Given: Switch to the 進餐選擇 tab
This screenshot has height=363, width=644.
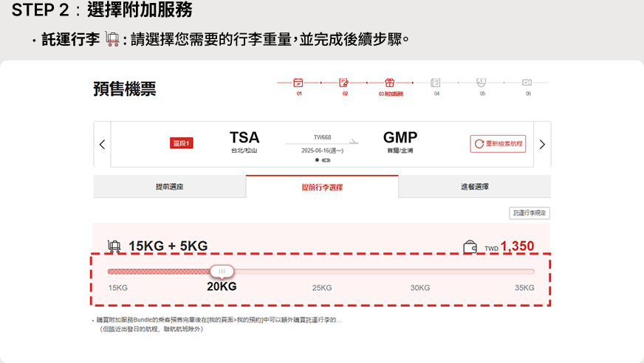Looking at the screenshot, I should (474, 187).
